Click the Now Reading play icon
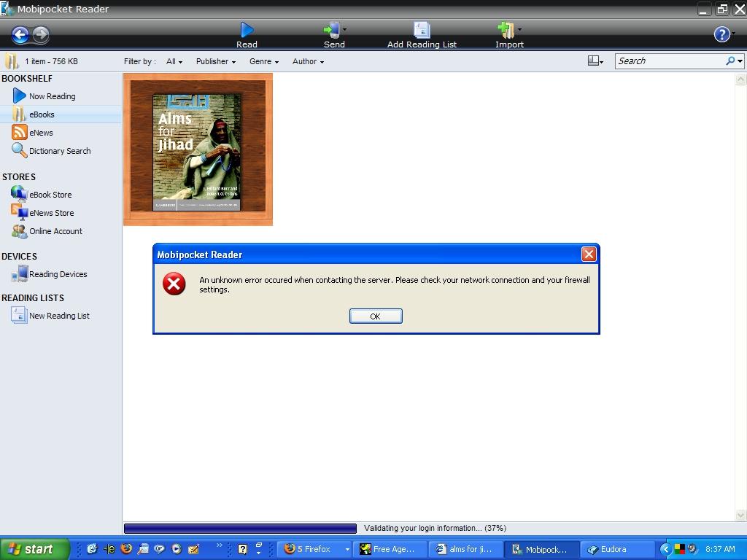This screenshot has height=560, width=747. [19, 96]
